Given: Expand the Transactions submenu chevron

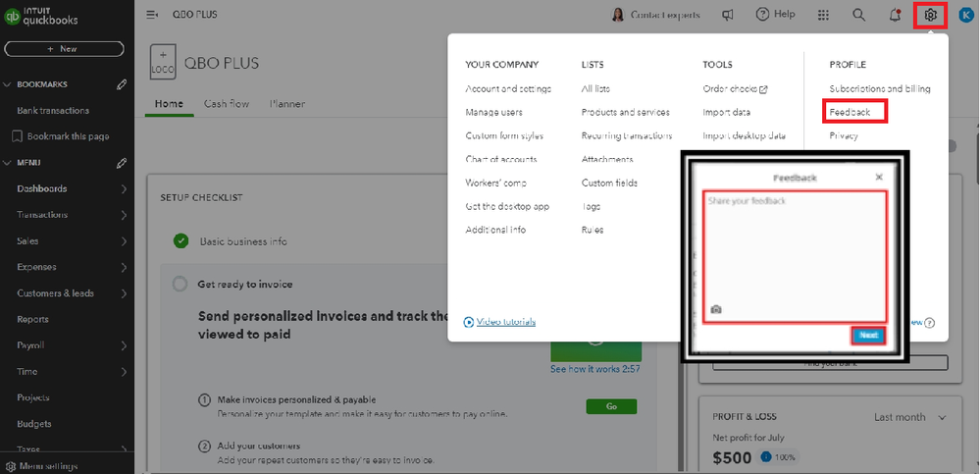Looking at the screenshot, I should pyautogui.click(x=124, y=215).
